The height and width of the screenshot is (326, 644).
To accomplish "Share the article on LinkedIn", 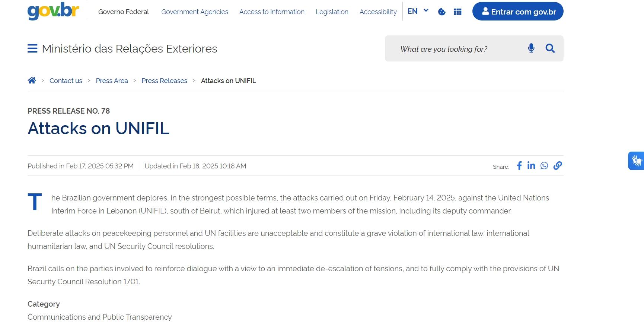I will coord(531,166).
